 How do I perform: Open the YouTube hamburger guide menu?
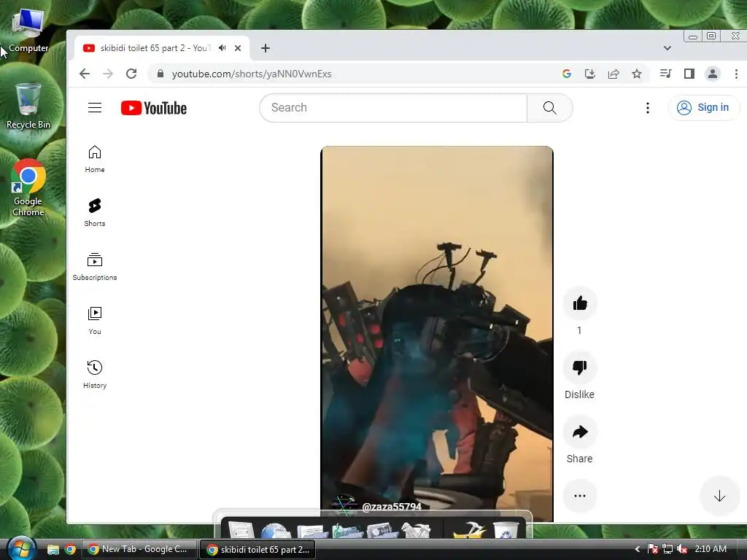95,108
